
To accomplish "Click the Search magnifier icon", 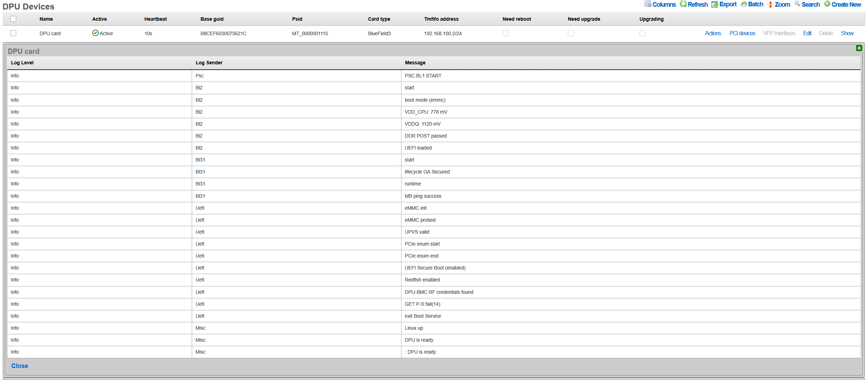I will click(x=797, y=4).
